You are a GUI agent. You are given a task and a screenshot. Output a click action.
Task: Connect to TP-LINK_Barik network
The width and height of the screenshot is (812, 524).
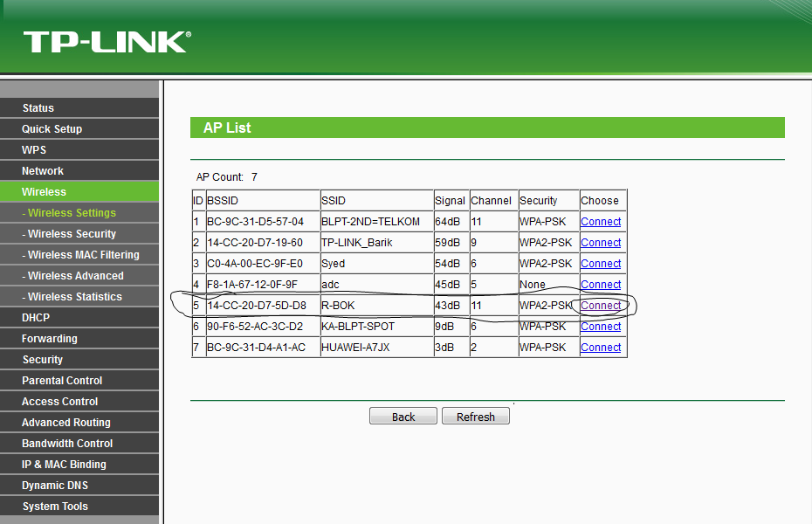point(601,242)
